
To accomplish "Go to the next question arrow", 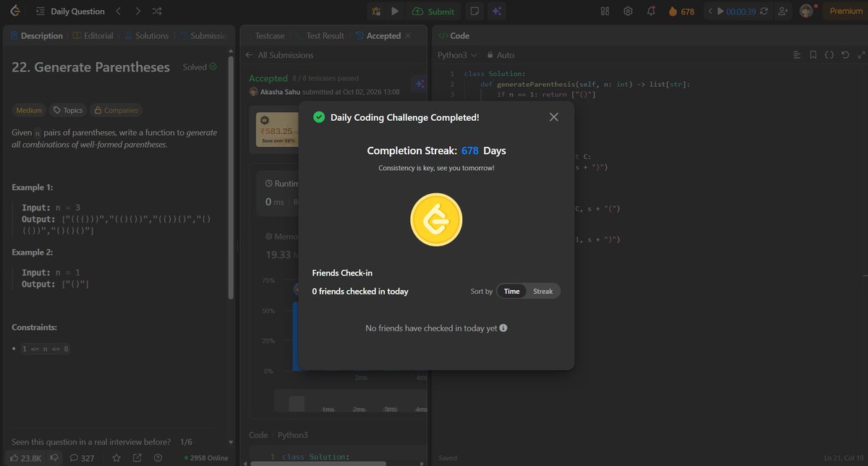I will point(138,12).
